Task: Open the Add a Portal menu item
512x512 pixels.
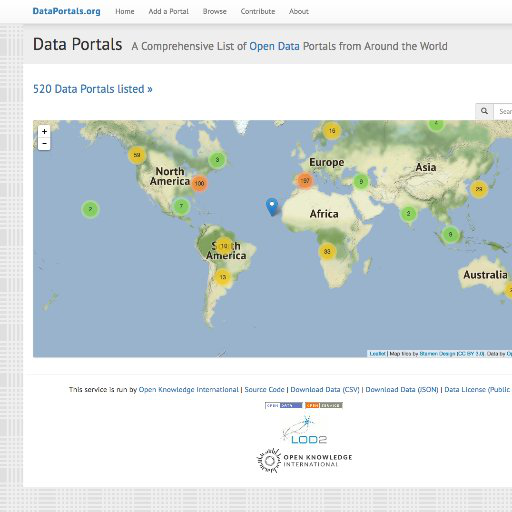Action: pyautogui.click(x=168, y=11)
